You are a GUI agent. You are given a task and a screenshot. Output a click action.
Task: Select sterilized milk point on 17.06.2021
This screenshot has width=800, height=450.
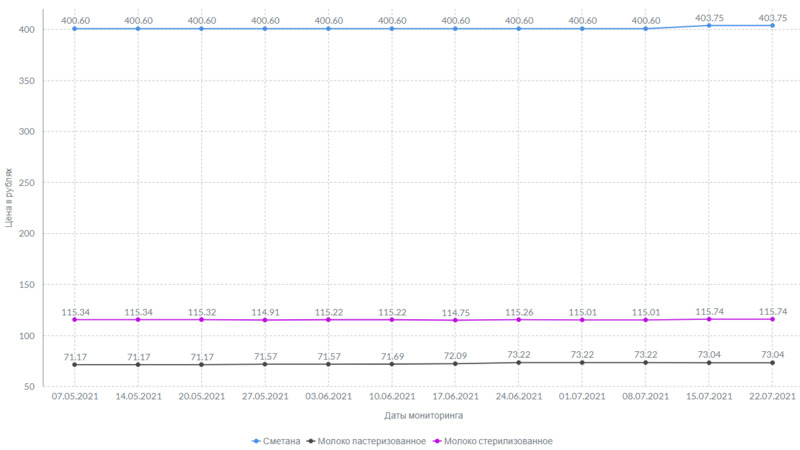(455, 320)
